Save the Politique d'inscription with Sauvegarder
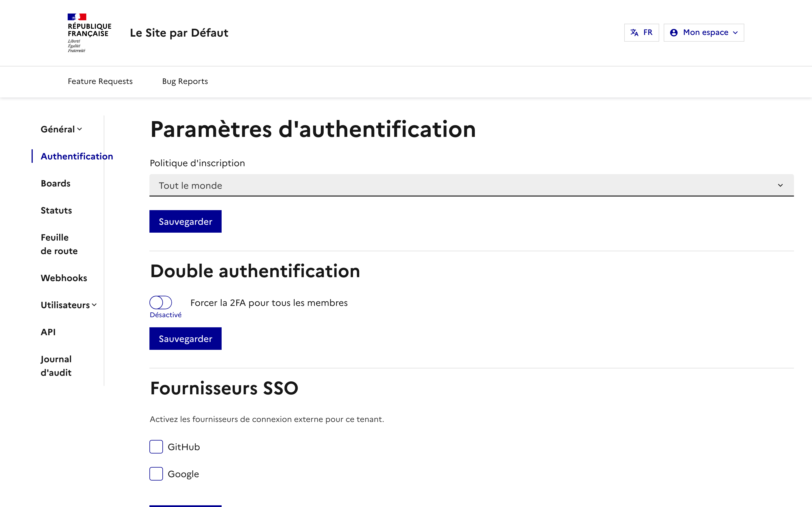Screen dimensions: 812x507 click(185, 221)
